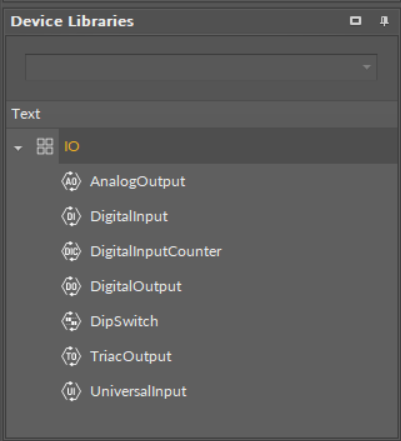The width and height of the screenshot is (401, 441).
Task: Collapse the IO tree node
Action: 18,148
